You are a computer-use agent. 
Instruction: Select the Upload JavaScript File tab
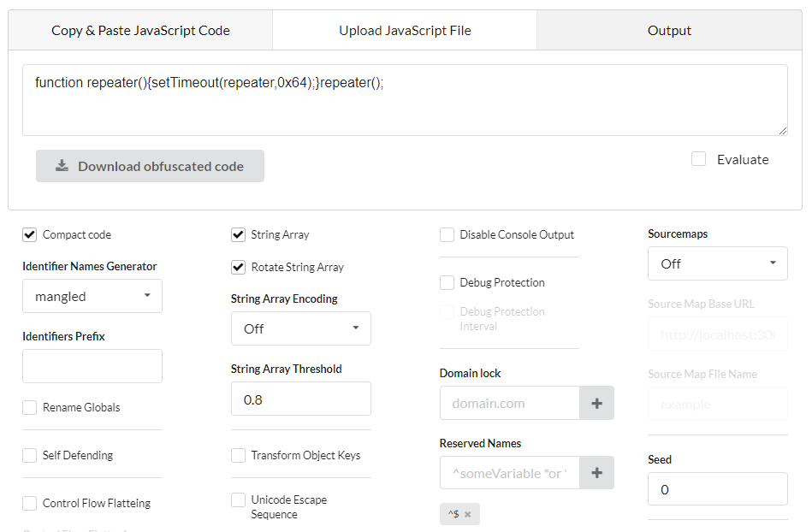click(x=405, y=31)
